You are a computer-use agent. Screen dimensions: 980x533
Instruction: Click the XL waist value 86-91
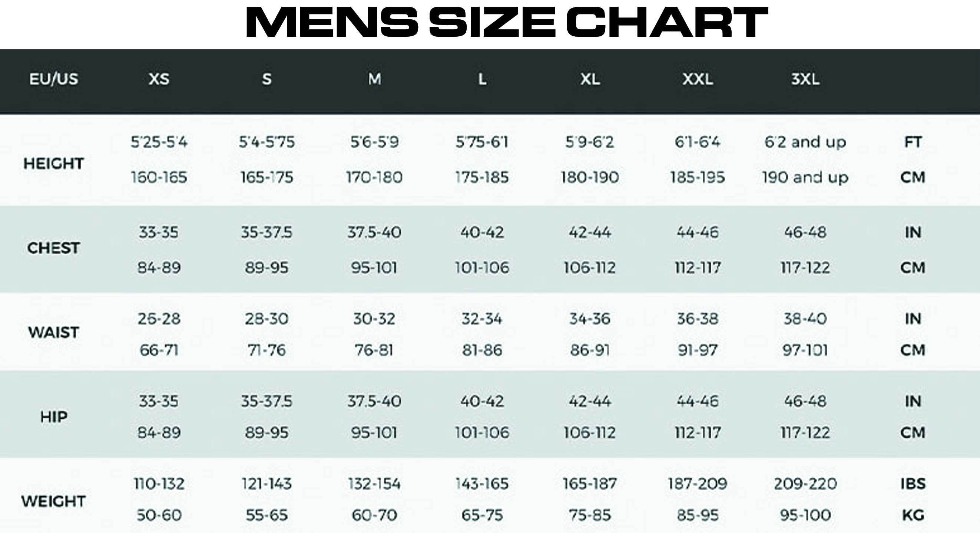pos(590,350)
